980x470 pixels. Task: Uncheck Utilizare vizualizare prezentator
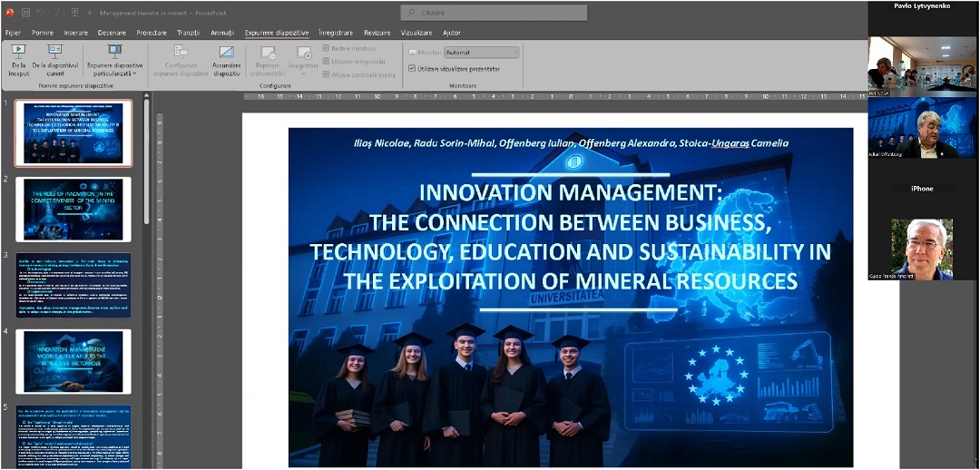tap(412, 69)
